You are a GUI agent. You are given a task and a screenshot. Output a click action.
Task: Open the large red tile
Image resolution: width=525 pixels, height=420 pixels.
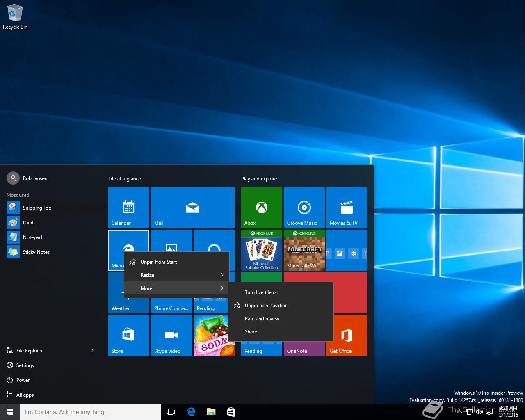pos(350,293)
